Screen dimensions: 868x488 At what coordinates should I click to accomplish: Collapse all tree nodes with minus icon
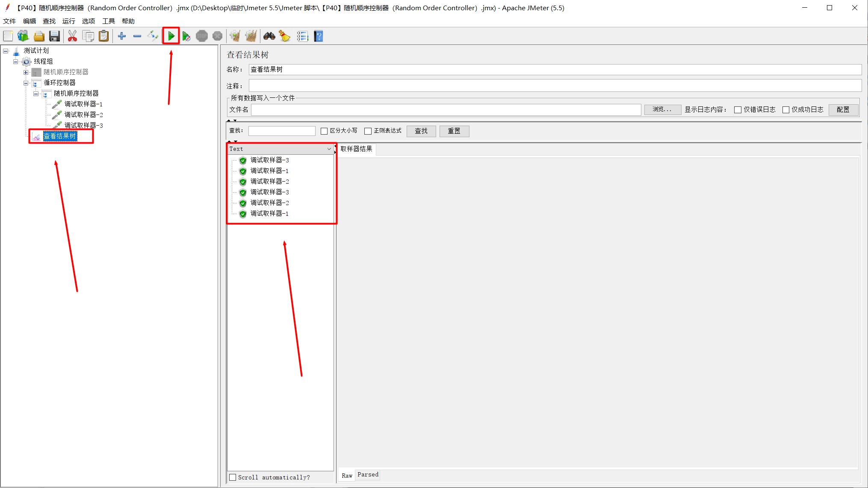point(137,36)
